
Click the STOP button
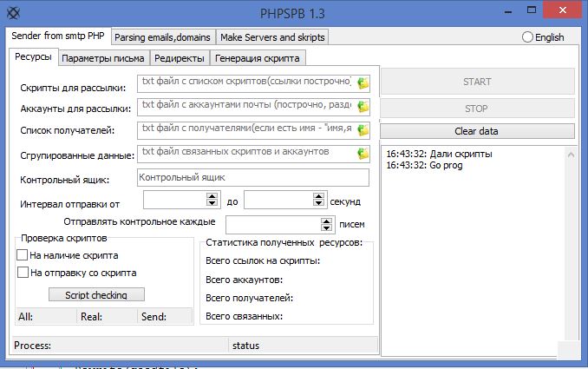click(x=477, y=109)
